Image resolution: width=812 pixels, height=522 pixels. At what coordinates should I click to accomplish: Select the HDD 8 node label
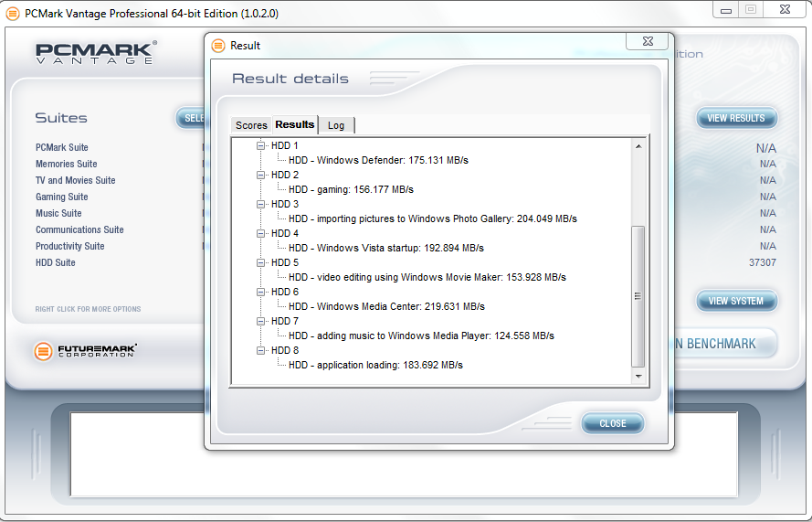(285, 350)
